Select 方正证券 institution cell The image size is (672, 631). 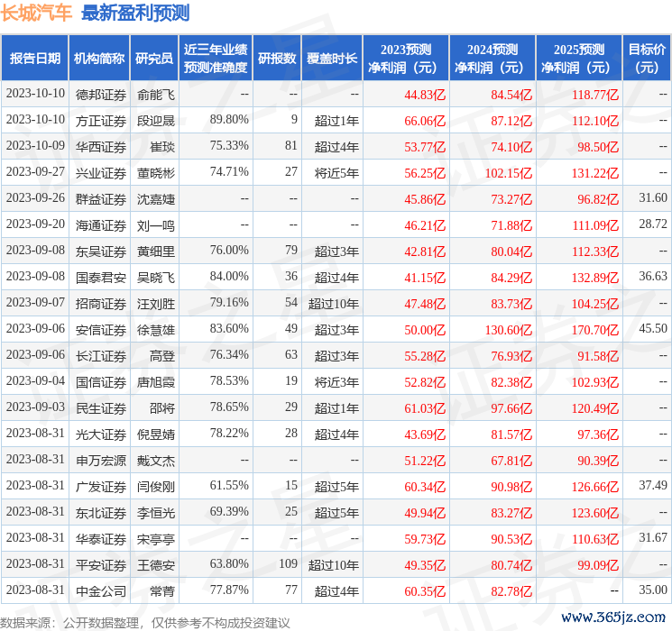[101, 121]
